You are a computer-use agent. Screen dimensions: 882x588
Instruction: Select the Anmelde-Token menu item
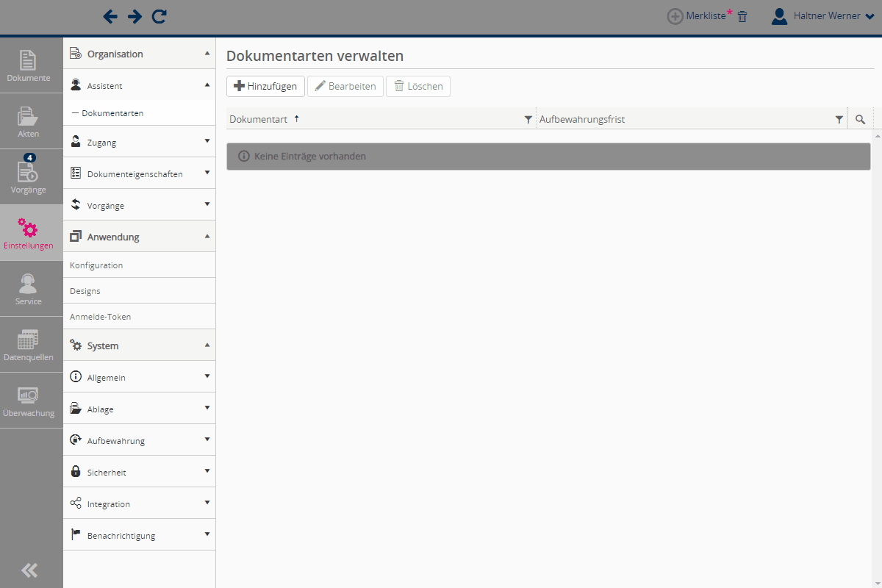[x=100, y=317]
